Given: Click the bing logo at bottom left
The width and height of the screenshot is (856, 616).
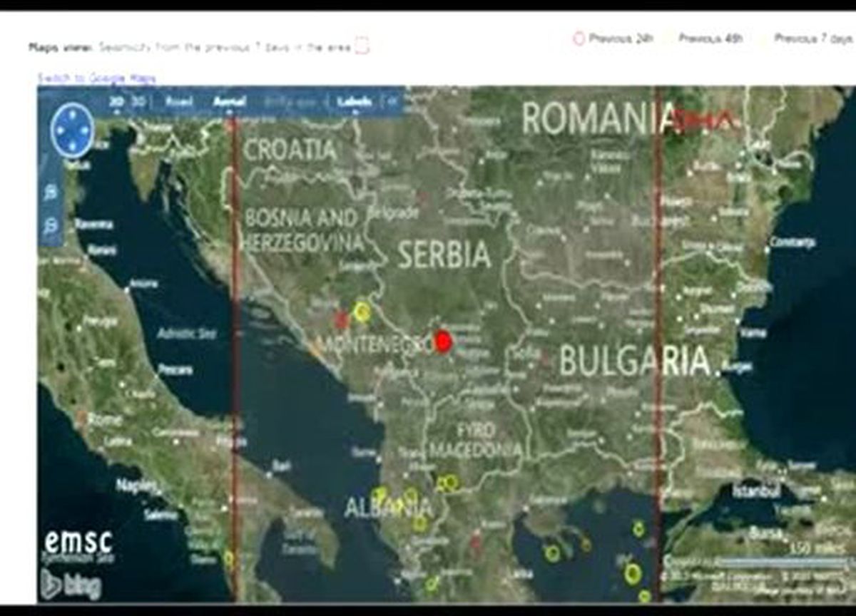Looking at the screenshot, I should 71,585.
